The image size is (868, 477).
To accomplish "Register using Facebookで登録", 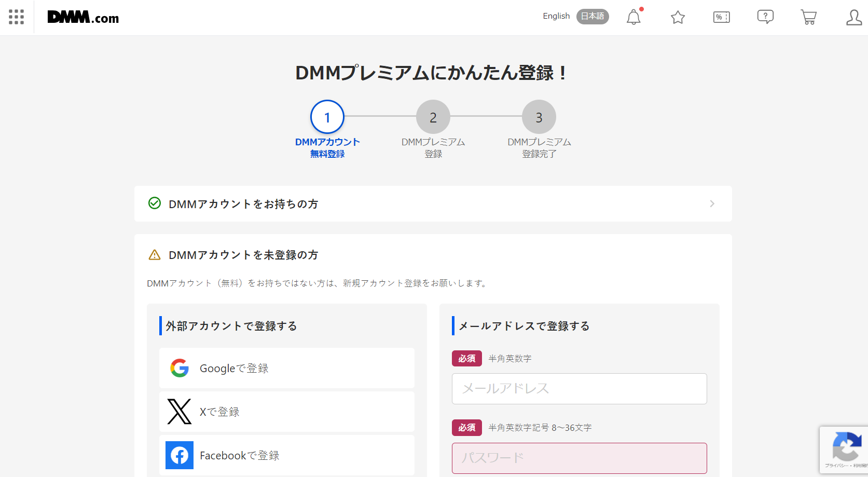I will coord(287,455).
